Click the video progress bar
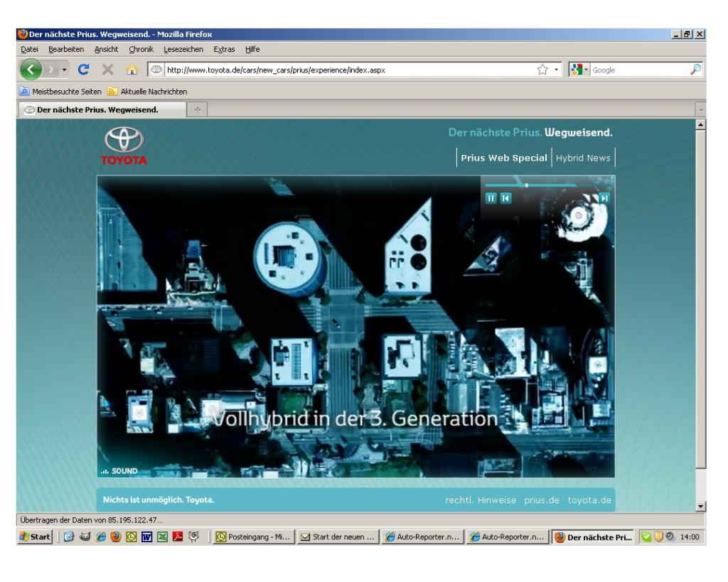This screenshot has height=582, width=728. [547, 185]
